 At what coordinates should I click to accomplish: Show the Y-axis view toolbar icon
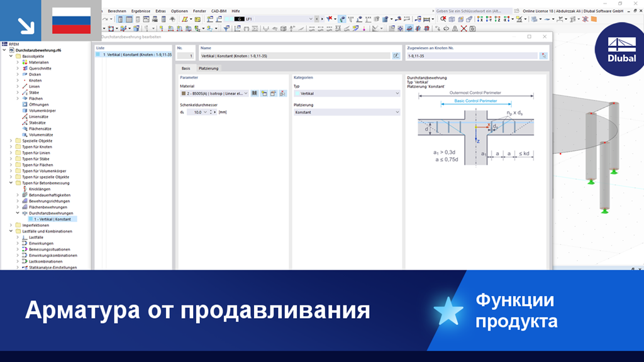pos(489,19)
